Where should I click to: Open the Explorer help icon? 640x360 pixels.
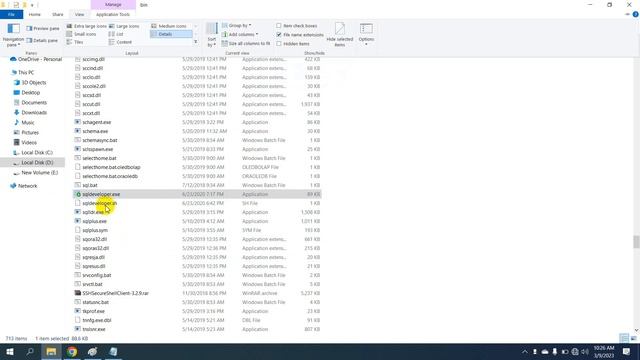[x=636, y=14]
